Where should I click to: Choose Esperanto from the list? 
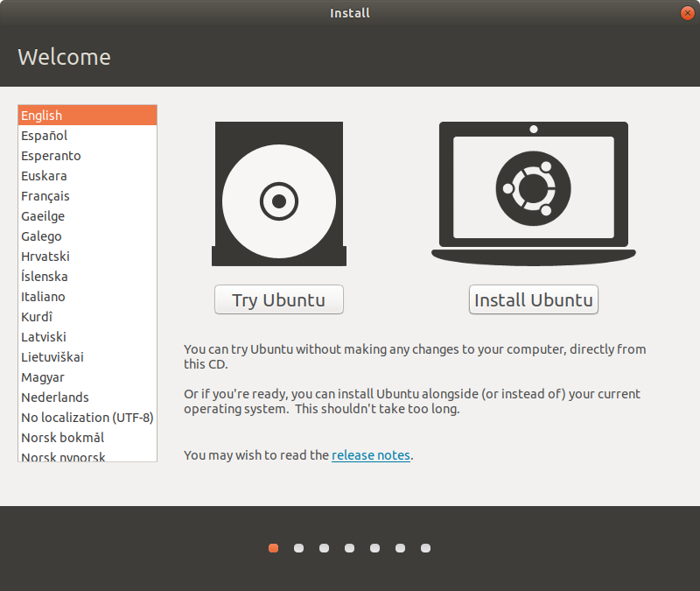[x=87, y=156]
